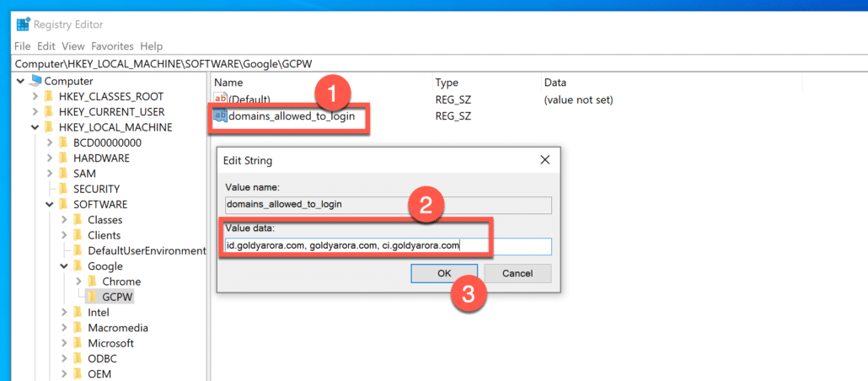Confirm Edit String with OK
The height and width of the screenshot is (381, 868).
click(x=445, y=273)
